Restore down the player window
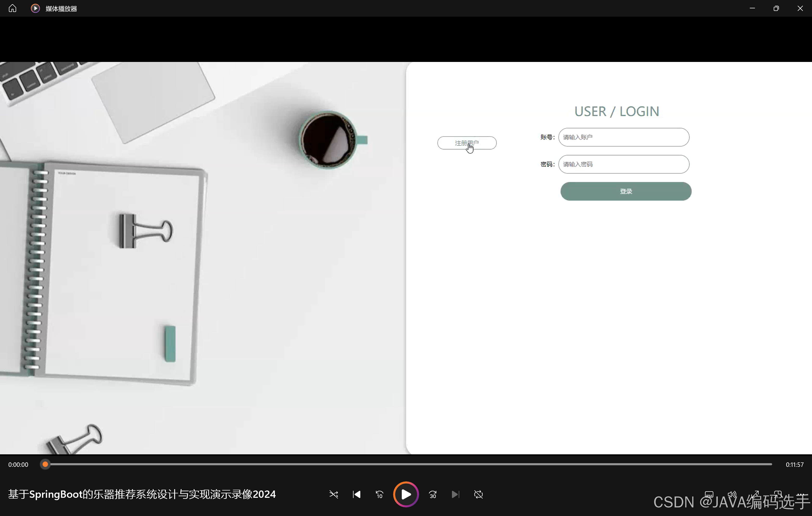 [x=776, y=8]
